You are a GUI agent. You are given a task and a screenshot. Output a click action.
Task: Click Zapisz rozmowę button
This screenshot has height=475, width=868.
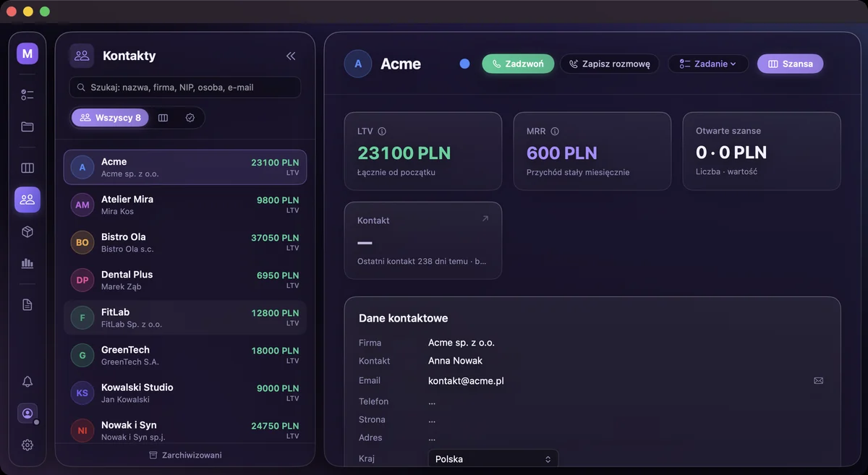click(610, 64)
